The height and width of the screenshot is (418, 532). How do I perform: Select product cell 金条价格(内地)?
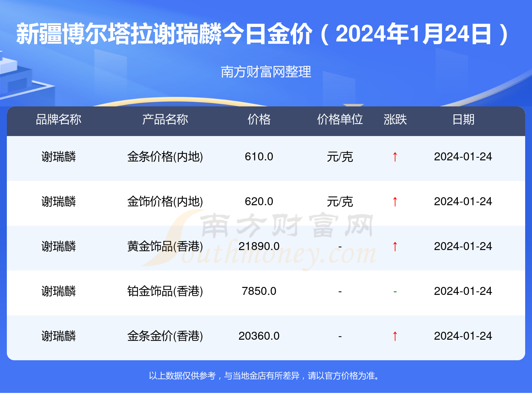165,157
